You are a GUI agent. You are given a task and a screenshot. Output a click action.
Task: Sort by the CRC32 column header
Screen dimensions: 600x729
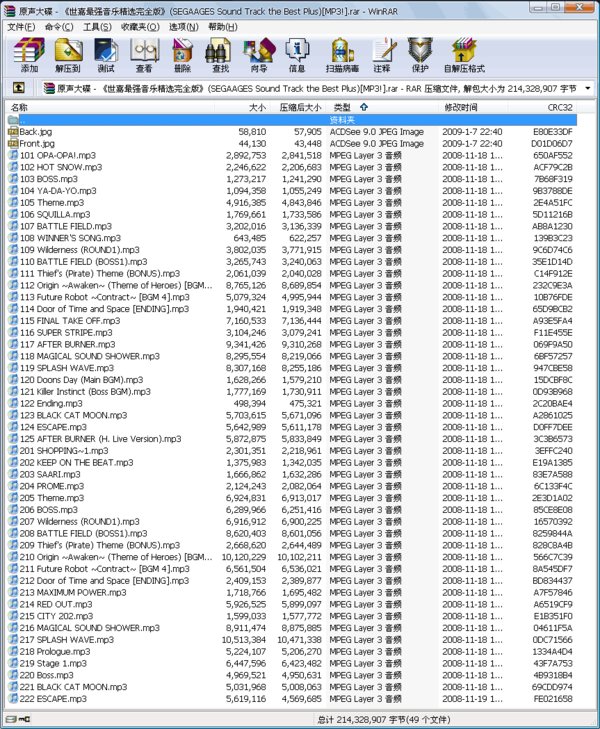(x=559, y=107)
